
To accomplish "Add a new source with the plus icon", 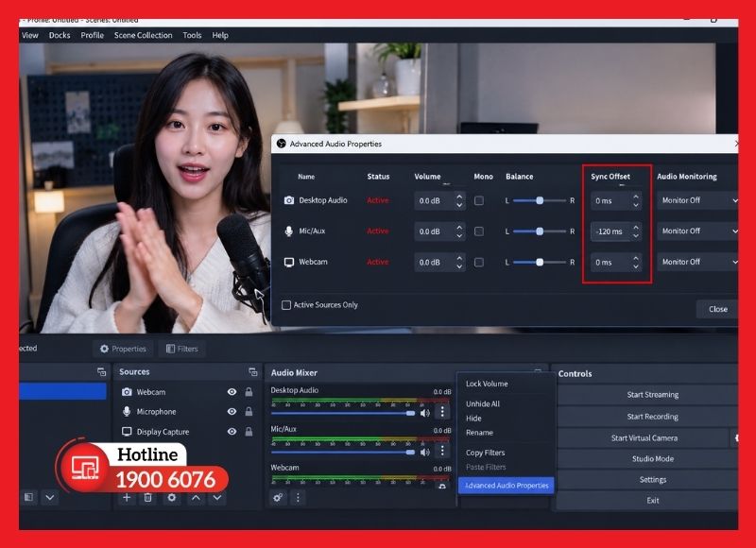I will 127,497.
